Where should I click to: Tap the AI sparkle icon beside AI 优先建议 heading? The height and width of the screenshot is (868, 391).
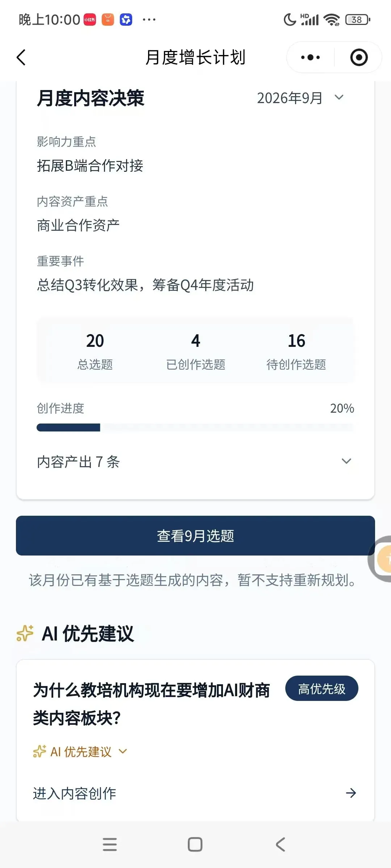(x=25, y=633)
